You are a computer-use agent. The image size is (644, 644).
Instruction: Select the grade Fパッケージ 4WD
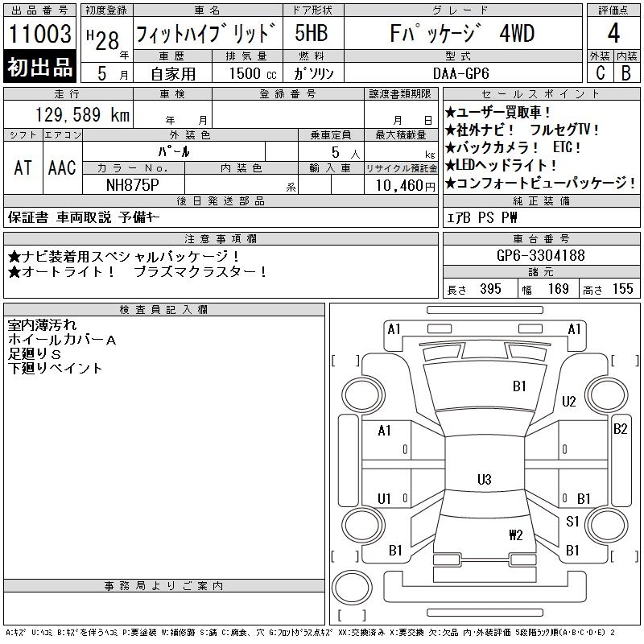[x=462, y=33]
